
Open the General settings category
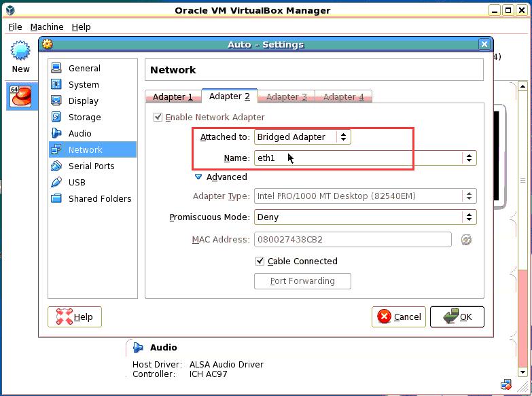(x=92, y=68)
